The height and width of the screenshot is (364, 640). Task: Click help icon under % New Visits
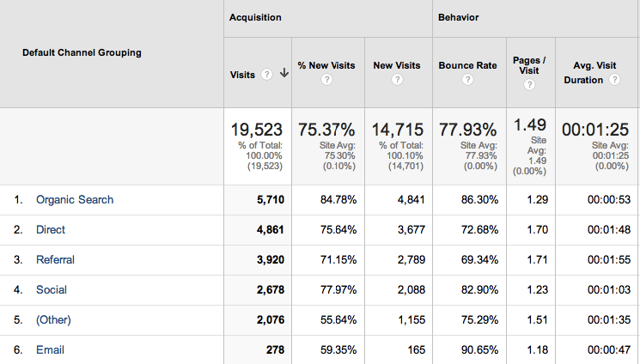326,80
